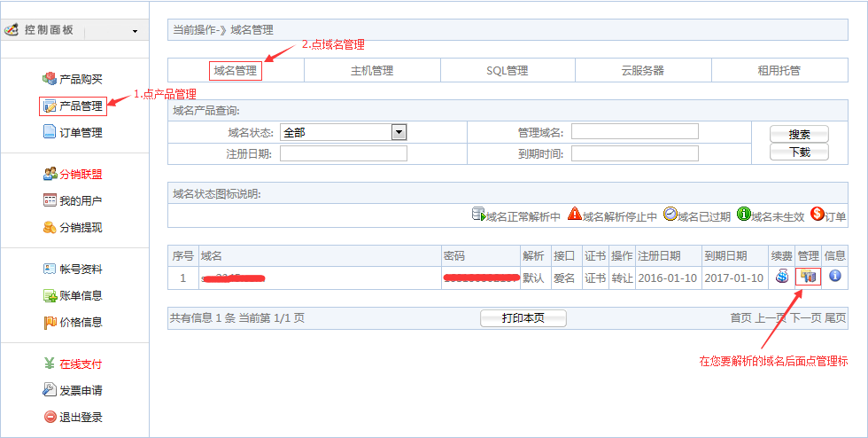Click the manage (管理) icon in domain row

(x=808, y=277)
